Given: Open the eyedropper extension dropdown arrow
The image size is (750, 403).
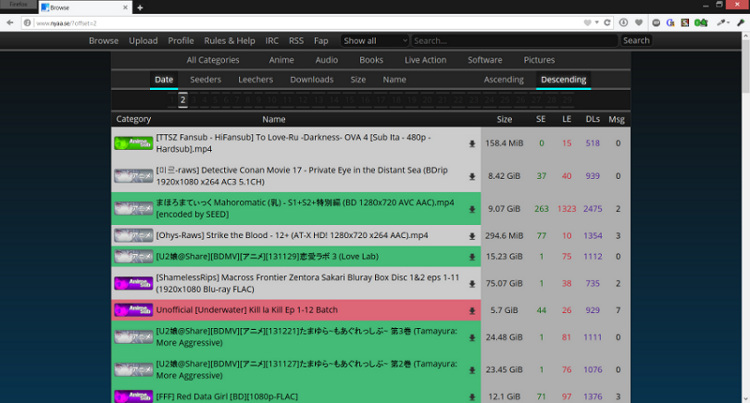Looking at the screenshot, I should click(728, 22).
